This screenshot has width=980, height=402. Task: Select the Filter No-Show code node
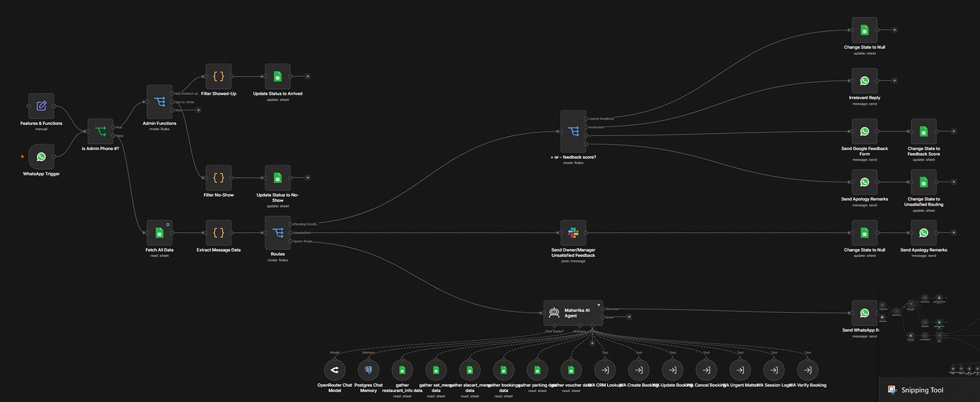[x=218, y=178]
